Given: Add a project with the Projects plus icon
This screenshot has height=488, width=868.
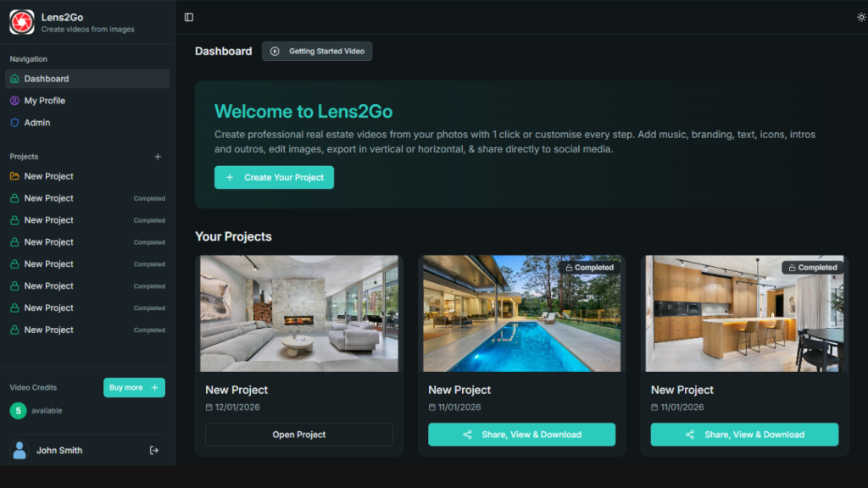Looking at the screenshot, I should point(158,157).
